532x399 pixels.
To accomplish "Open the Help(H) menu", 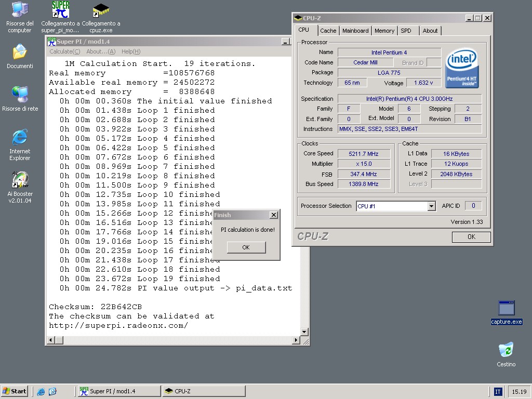I will click(x=131, y=51).
